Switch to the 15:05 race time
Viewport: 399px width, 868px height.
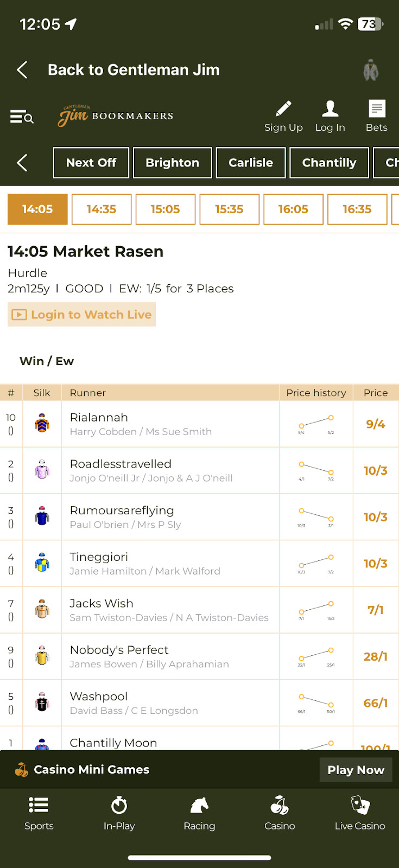pyautogui.click(x=165, y=209)
